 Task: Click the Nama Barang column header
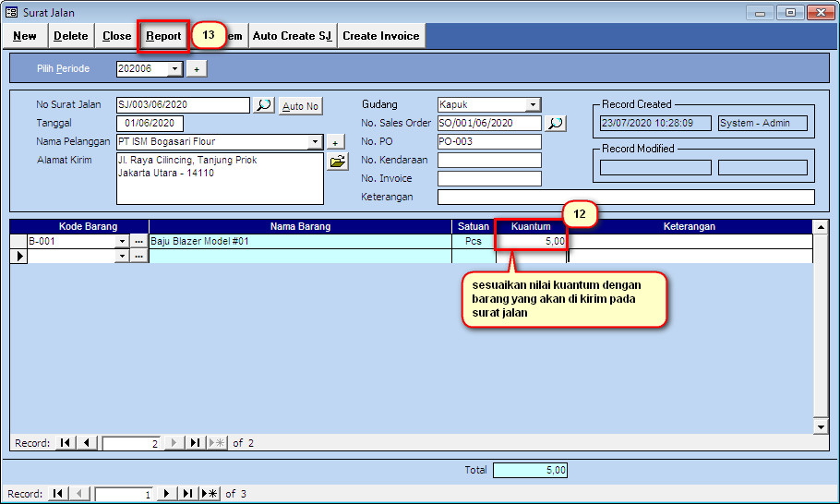point(301,226)
